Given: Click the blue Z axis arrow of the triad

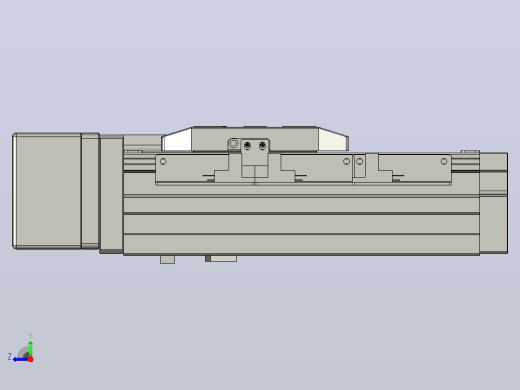Looking at the screenshot, I should tap(21, 359).
